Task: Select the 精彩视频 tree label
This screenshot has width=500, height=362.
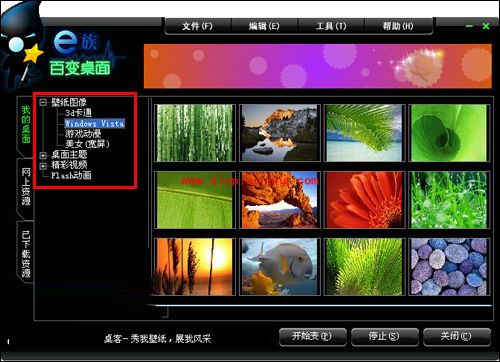Action: pos(69,165)
